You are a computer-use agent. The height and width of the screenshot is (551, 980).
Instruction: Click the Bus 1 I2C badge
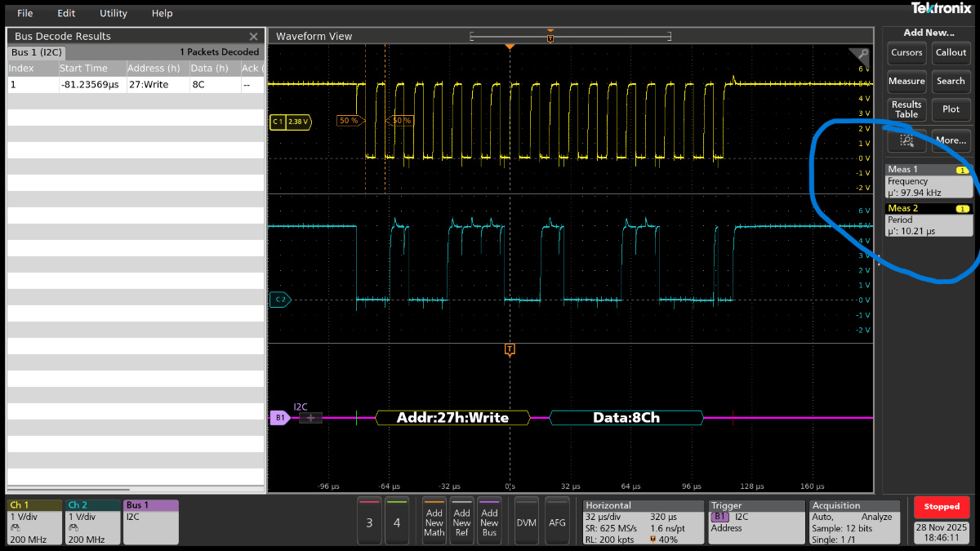[151, 521]
